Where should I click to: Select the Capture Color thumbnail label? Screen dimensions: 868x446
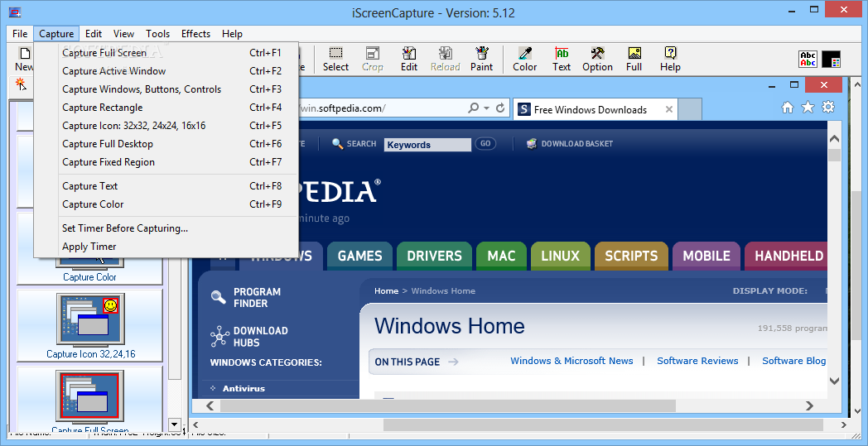89,277
